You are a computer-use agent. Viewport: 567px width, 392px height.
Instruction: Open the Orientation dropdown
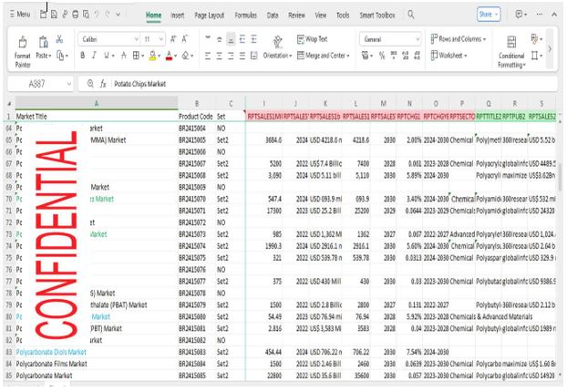(x=277, y=47)
